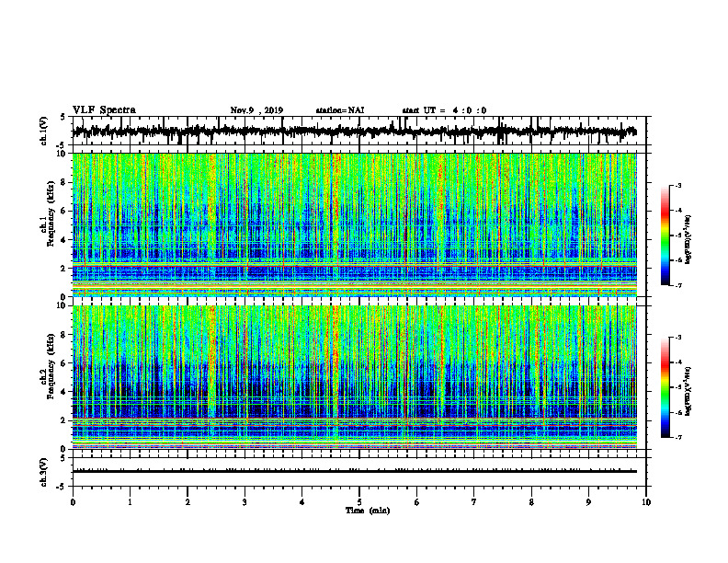728x563 pixels.
Task: Click the "9" minute tick label
Action: [x=588, y=502]
